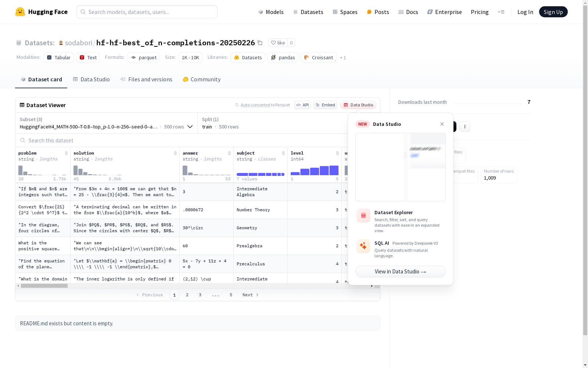Open the Models menu item
The height and width of the screenshot is (368, 588).
click(x=271, y=12)
